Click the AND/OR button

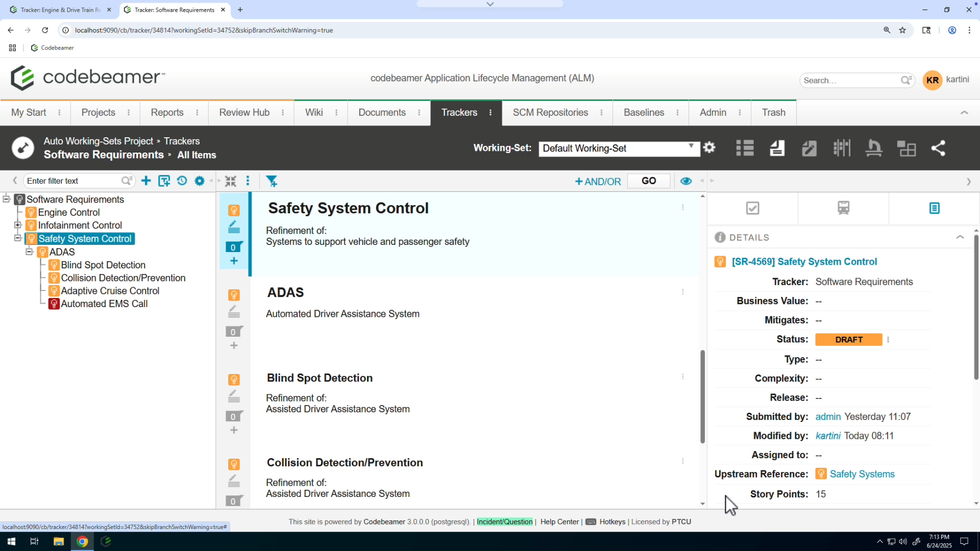[598, 182]
